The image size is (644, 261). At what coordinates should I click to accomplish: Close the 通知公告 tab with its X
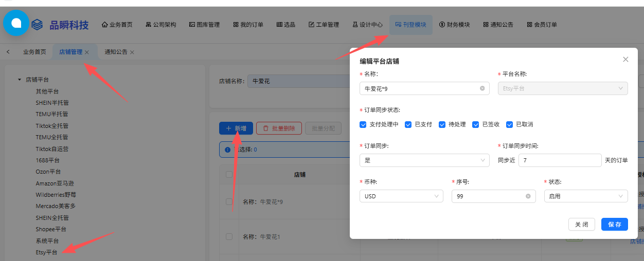[132, 52]
